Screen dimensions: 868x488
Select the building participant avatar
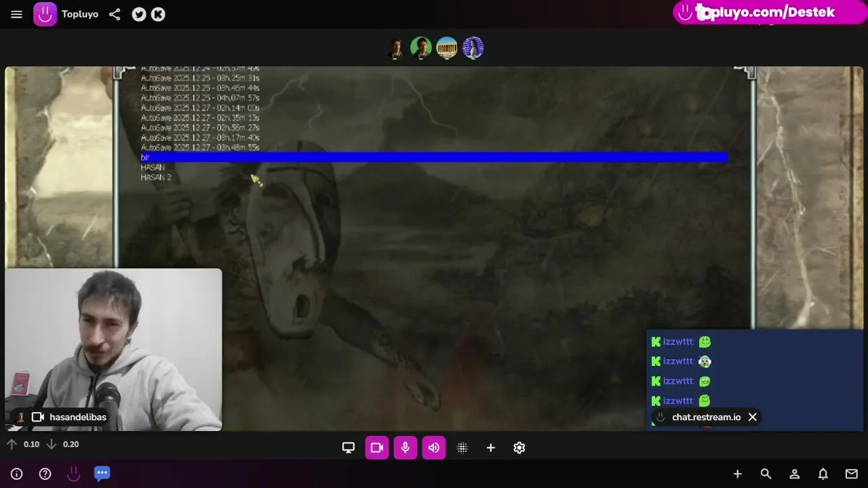click(x=447, y=48)
